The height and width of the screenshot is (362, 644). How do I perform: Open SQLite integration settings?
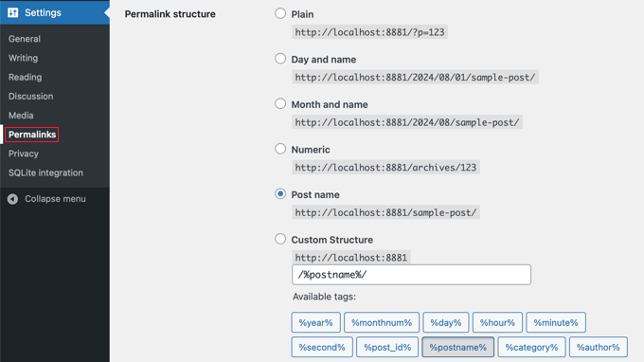tap(45, 173)
